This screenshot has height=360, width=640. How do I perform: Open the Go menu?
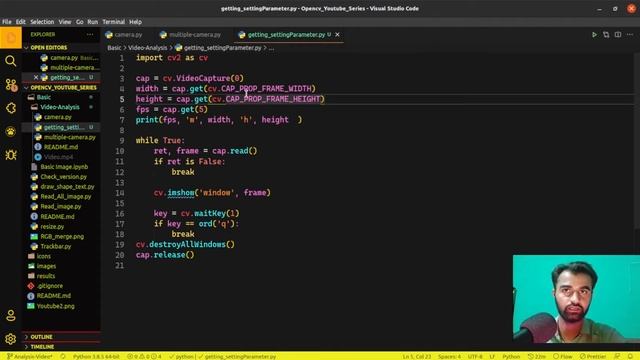click(80, 22)
